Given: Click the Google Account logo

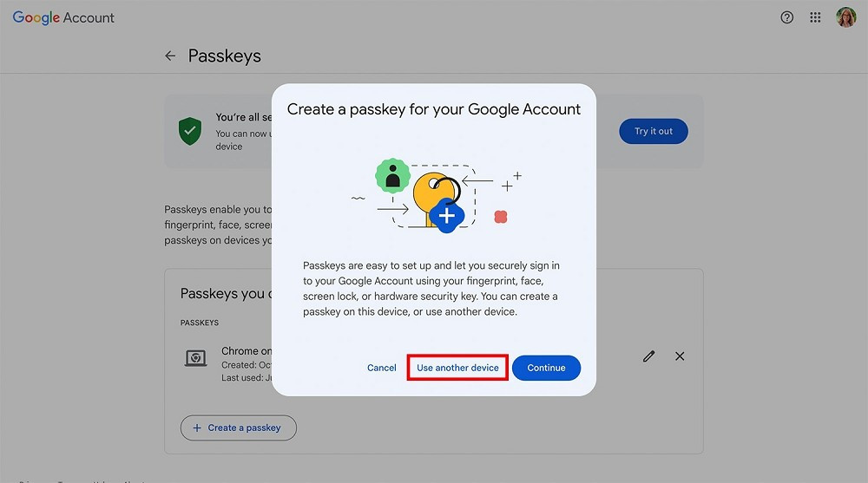Looking at the screenshot, I should pyautogui.click(x=63, y=17).
